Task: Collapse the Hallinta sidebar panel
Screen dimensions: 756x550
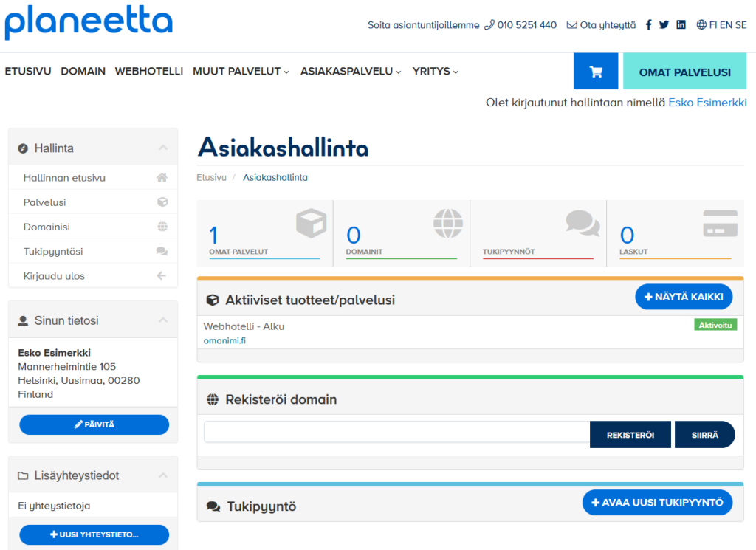Action: tap(163, 148)
